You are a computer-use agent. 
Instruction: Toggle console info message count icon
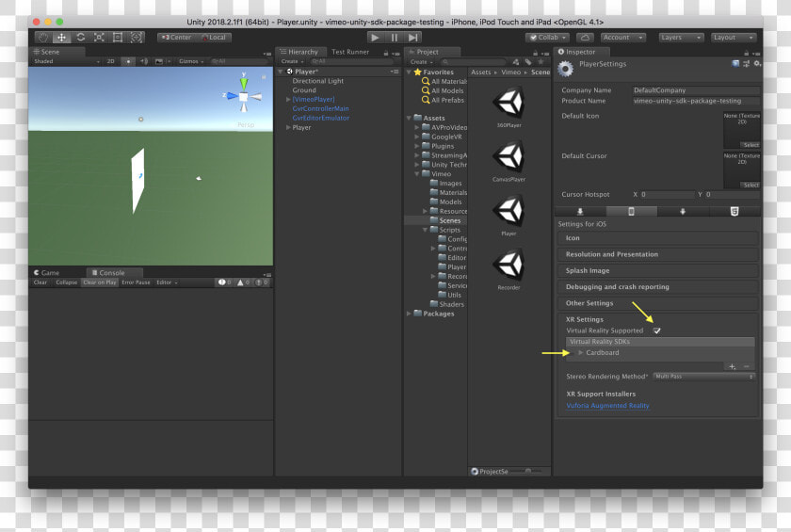click(x=224, y=282)
